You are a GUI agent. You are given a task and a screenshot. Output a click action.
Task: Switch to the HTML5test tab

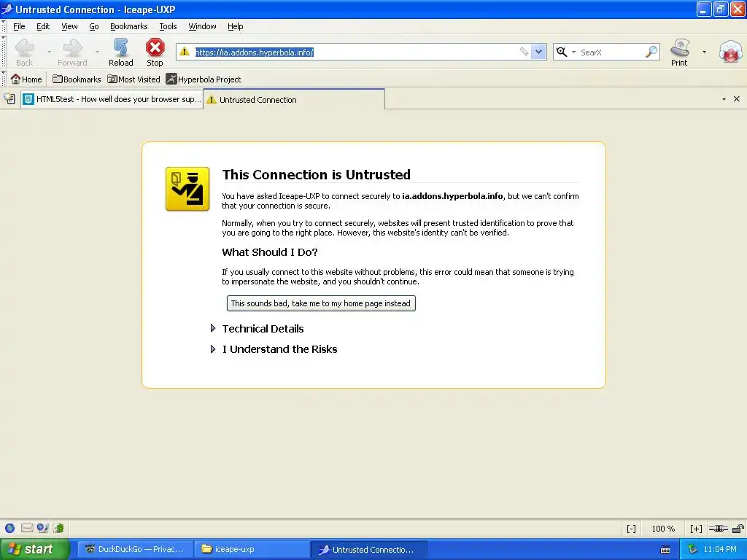coord(112,99)
